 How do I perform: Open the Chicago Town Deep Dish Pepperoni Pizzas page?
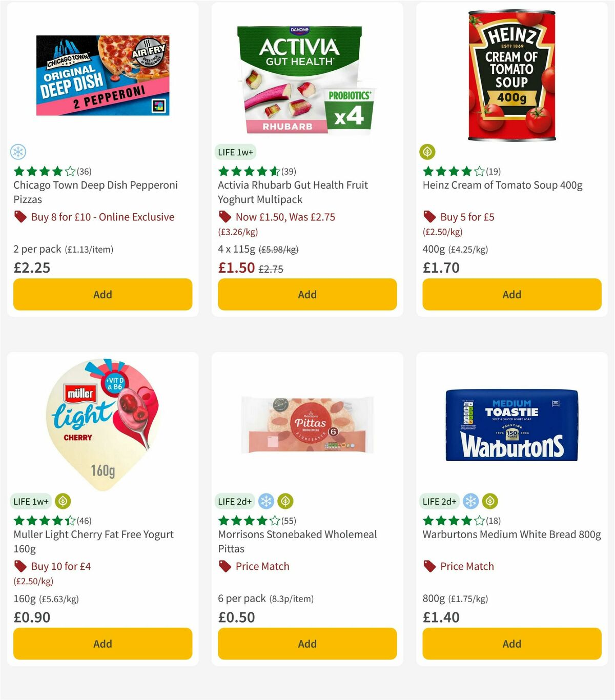[x=95, y=192]
